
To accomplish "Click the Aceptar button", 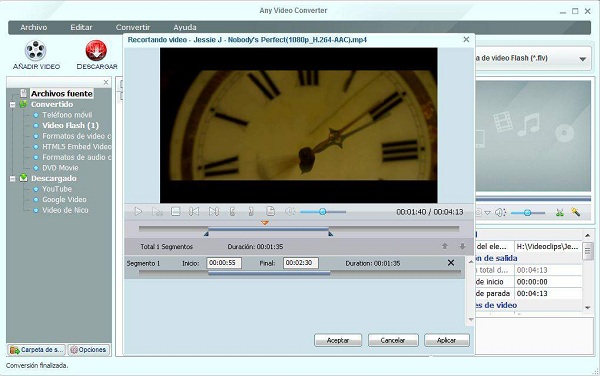I will [x=338, y=340].
